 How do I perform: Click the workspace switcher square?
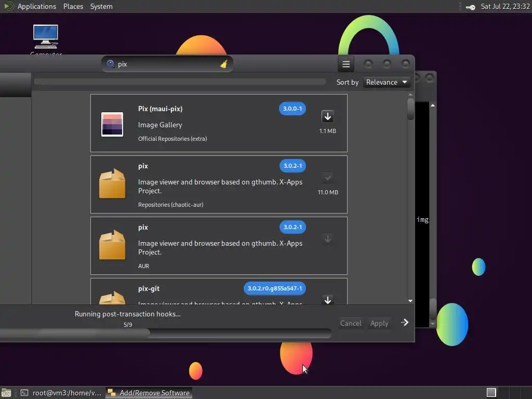tap(491, 393)
